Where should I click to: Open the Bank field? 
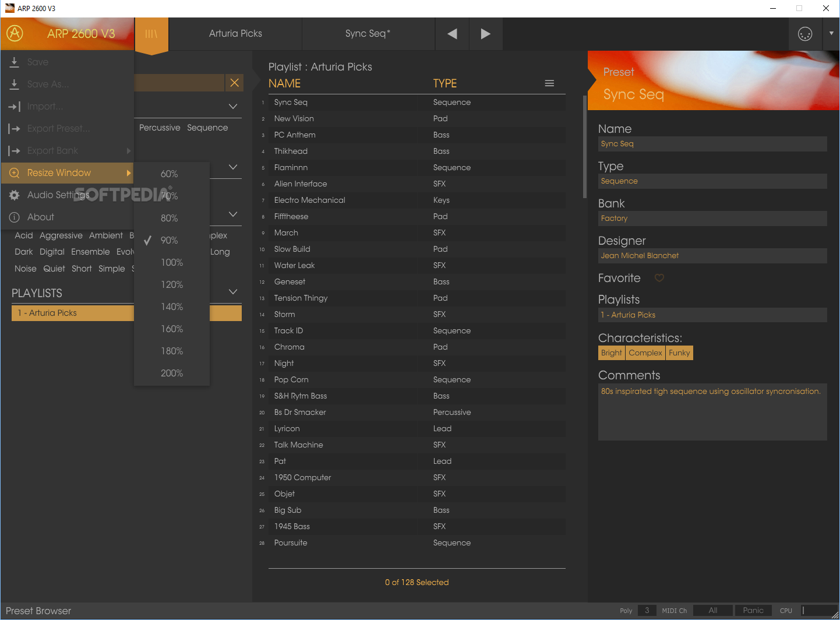click(712, 219)
